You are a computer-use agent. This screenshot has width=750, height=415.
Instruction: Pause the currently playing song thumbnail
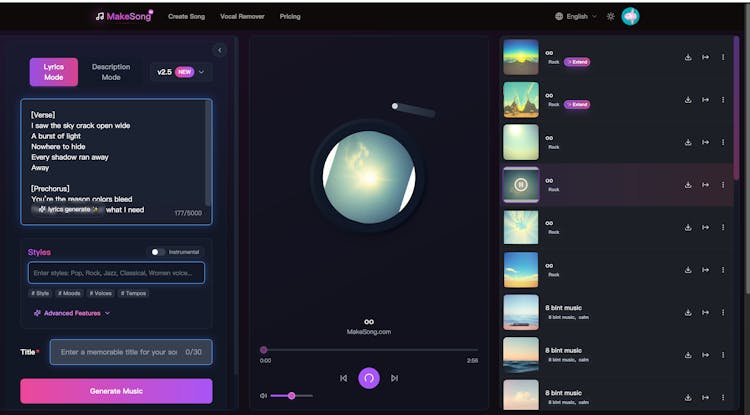click(520, 184)
